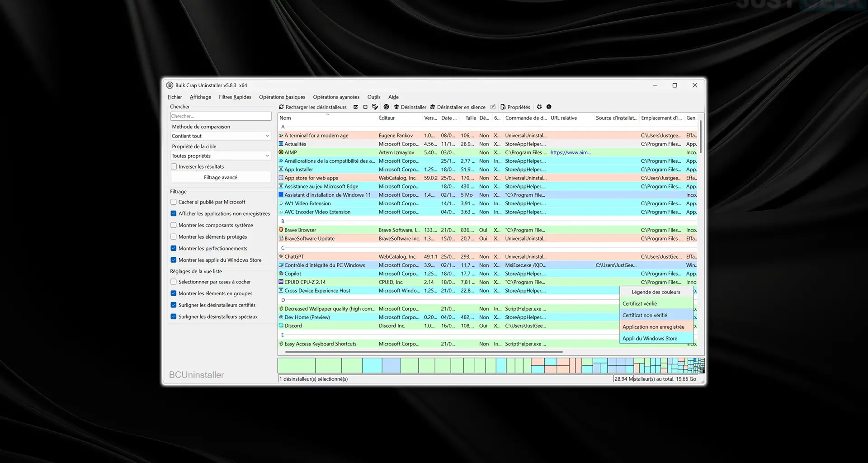Click the AIMP application icon in list
The width and height of the screenshot is (868, 463).
pyautogui.click(x=281, y=152)
